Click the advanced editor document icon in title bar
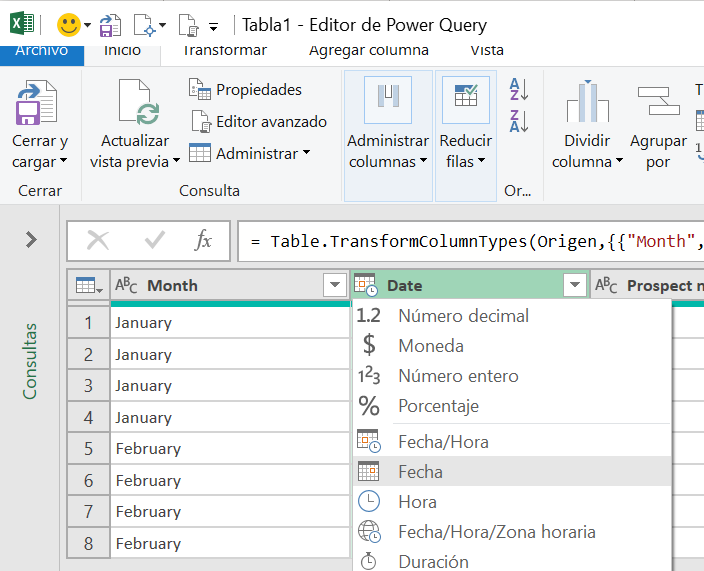 188,25
